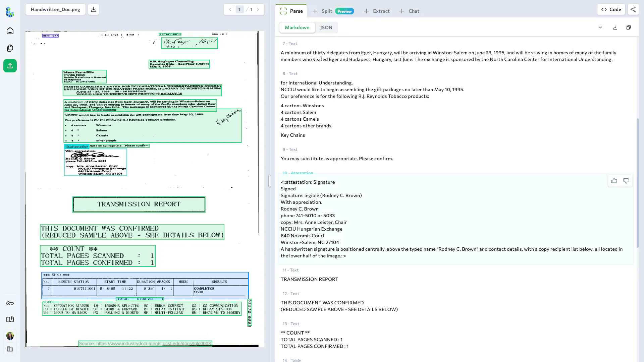
Task: Click the '12 - Text' chunk label
Action: click(x=291, y=294)
